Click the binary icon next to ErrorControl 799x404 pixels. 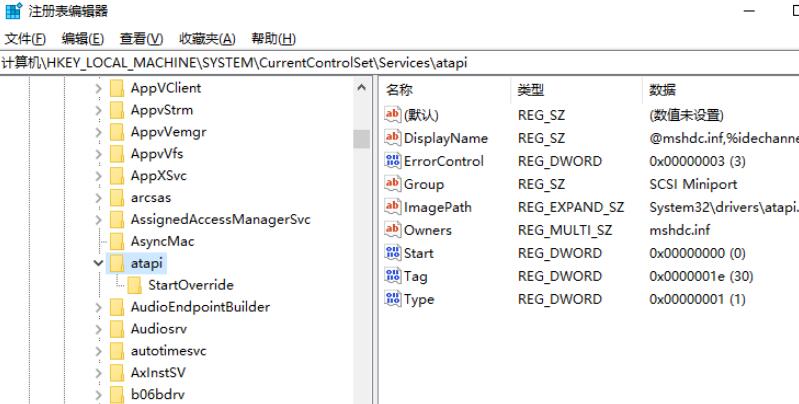pos(392,161)
